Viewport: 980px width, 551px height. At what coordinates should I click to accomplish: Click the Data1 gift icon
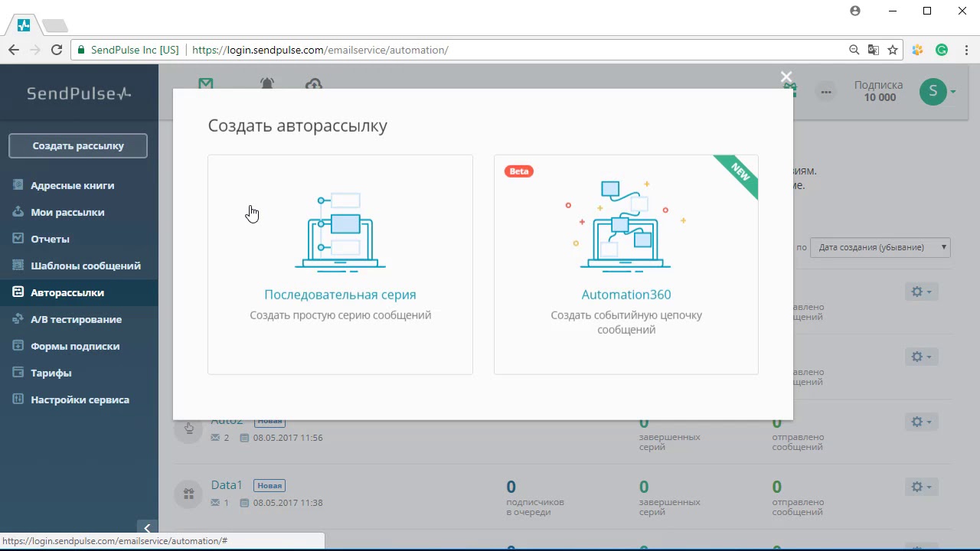point(188,494)
